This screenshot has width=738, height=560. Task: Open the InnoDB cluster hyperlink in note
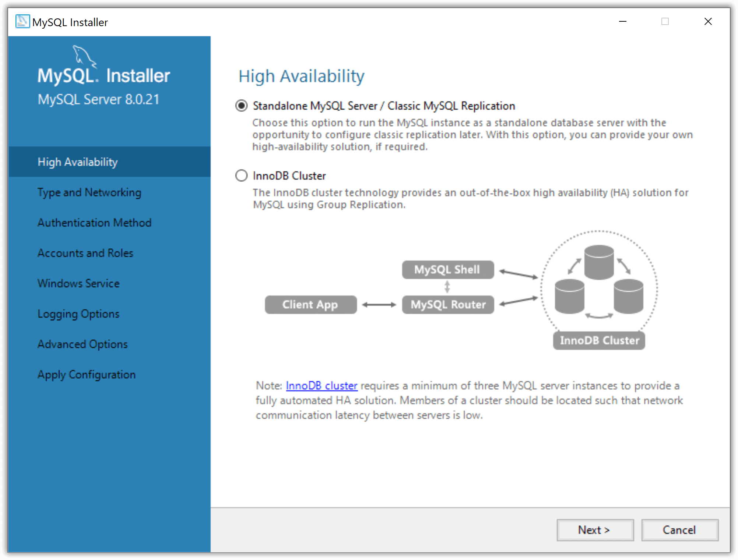tap(321, 386)
